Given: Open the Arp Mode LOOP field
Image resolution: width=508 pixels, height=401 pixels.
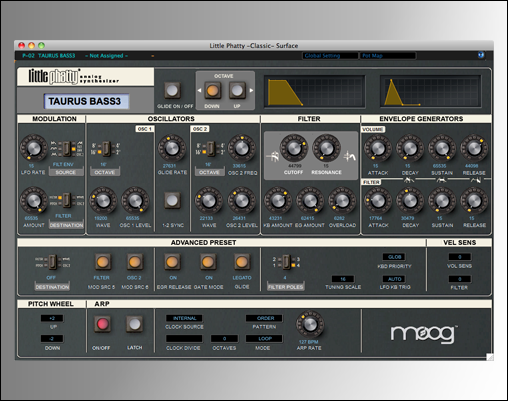Looking at the screenshot, I should [265, 339].
